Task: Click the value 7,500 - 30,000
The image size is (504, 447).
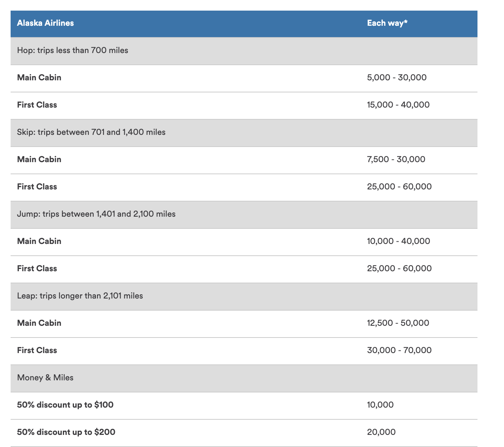Action: [x=396, y=159]
